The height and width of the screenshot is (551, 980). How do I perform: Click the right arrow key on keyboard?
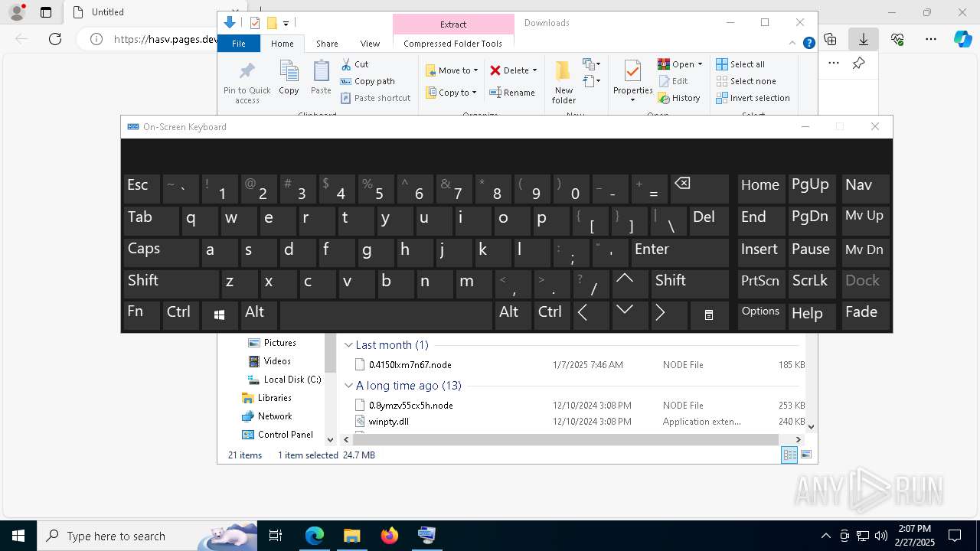point(668,315)
